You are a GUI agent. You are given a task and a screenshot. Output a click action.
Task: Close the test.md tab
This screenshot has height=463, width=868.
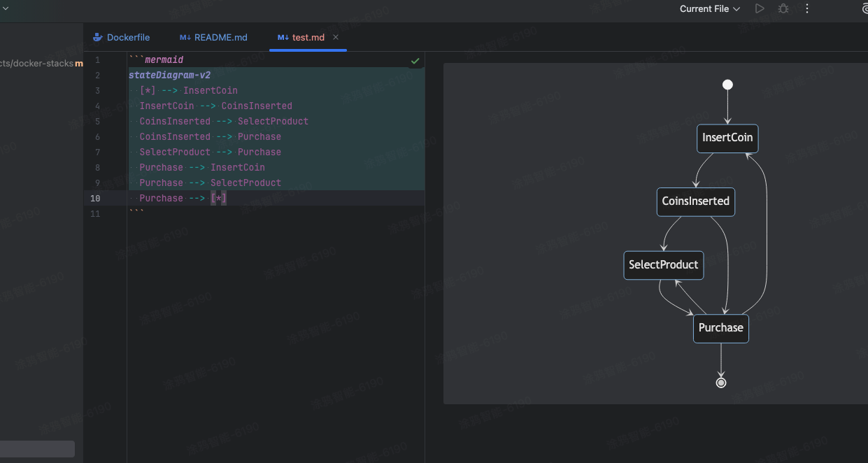tap(336, 37)
